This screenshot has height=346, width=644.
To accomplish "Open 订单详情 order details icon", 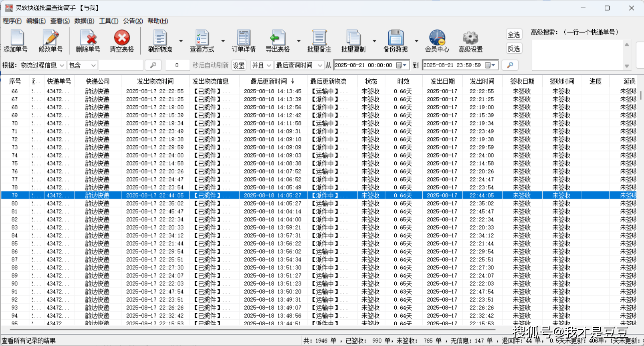I will click(x=243, y=38).
